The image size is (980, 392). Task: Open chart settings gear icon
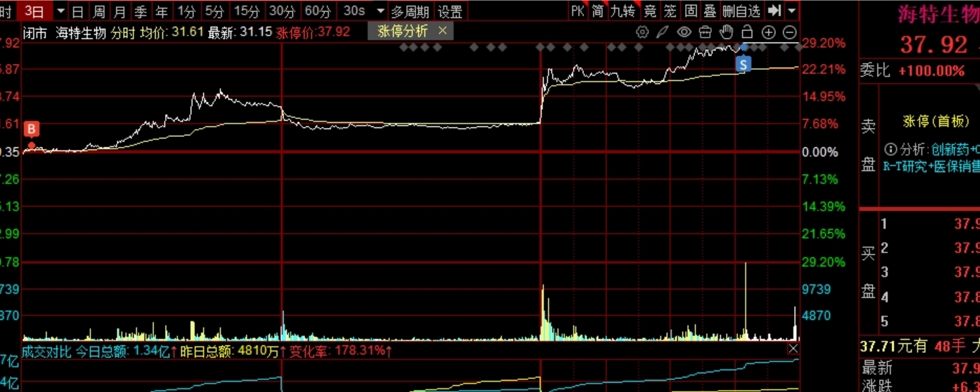[642, 32]
